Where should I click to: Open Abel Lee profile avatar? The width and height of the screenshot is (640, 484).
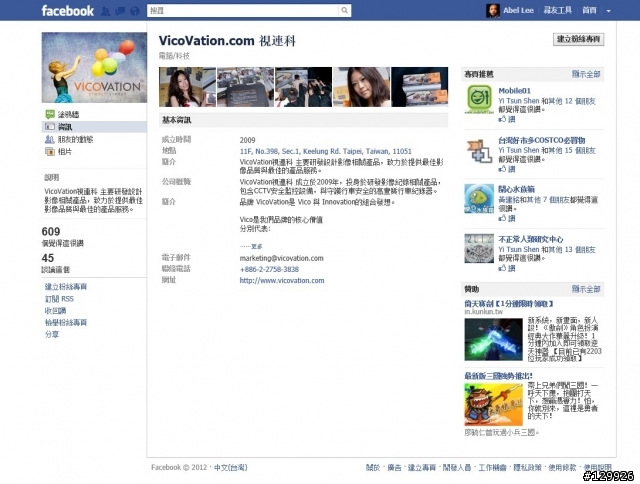point(493,11)
